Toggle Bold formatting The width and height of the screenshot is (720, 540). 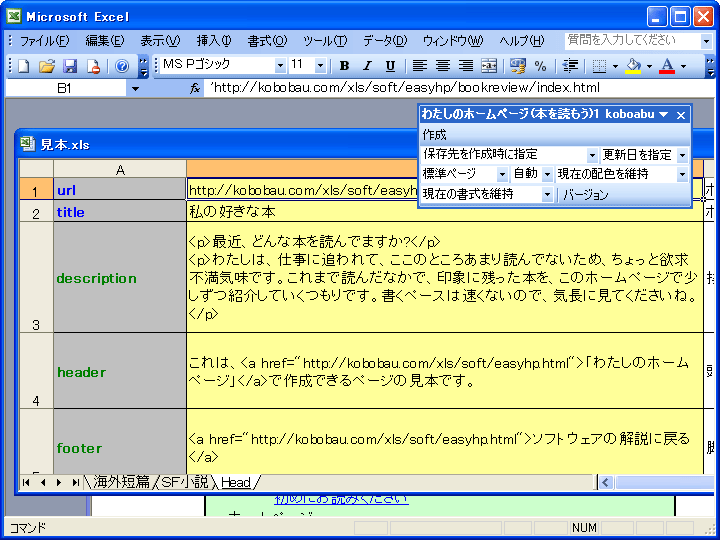pos(344,66)
